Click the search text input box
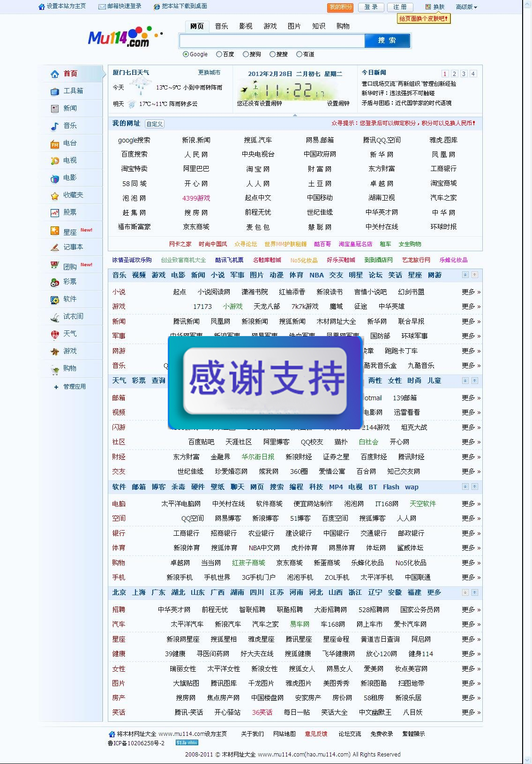This screenshot has width=532, height=764. [272, 41]
